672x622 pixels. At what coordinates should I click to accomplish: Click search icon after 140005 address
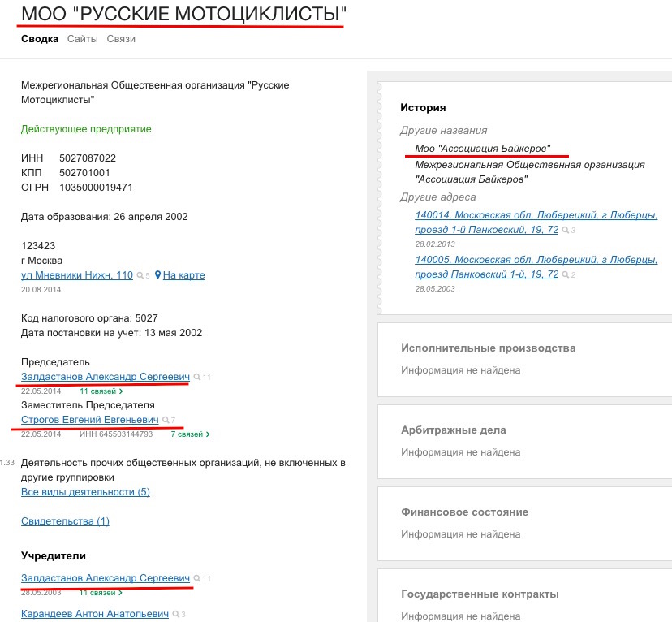(x=566, y=274)
